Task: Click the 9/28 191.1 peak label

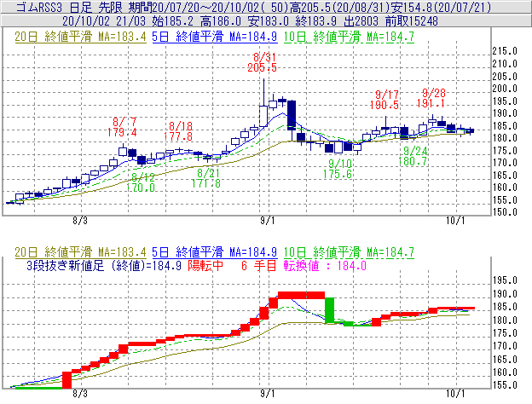Action: [x=431, y=98]
